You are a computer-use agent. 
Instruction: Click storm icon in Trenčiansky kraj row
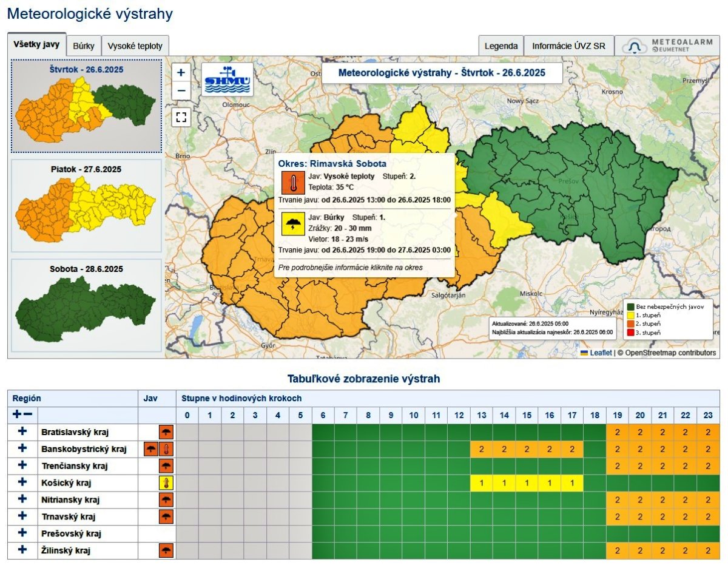166,466
